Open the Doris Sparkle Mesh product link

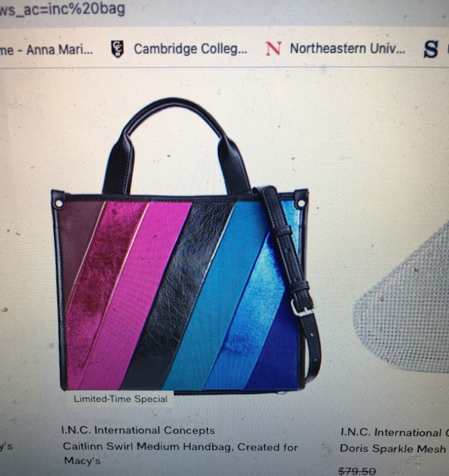click(393, 449)
